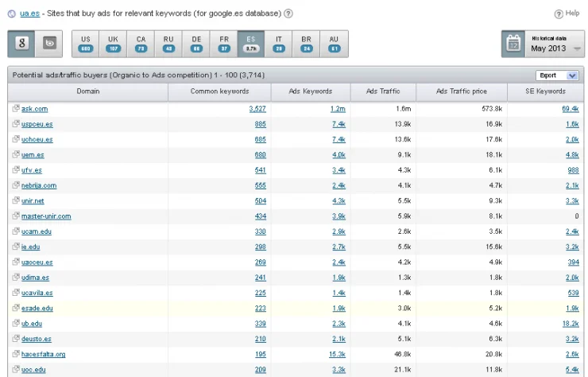This screenshot has width=588, height=377.
Task: Click the calendar icon for historical data
Action: click(x=514, y=43)
